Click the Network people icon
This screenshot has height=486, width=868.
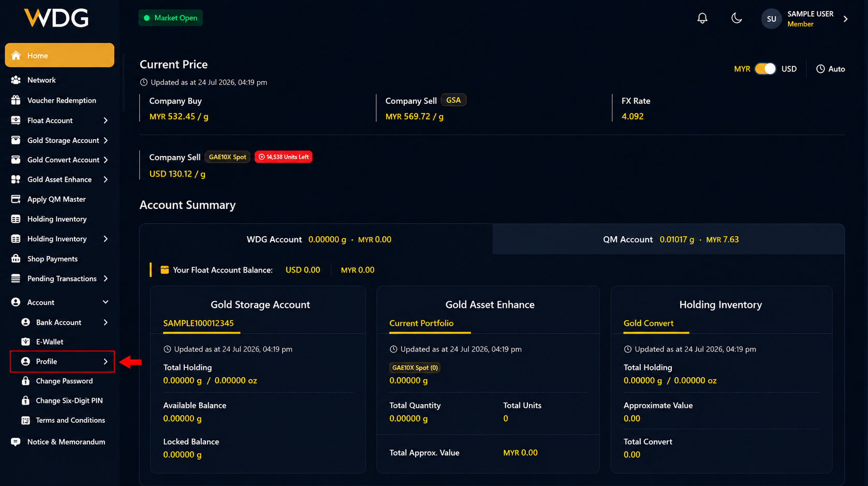16,80
